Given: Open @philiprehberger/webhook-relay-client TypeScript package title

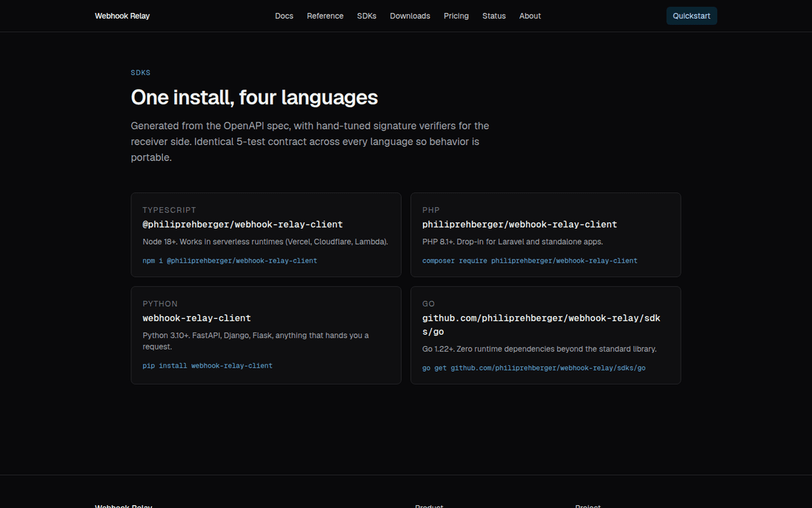Looking at the screenshot, I should click(x=242, y=224).
